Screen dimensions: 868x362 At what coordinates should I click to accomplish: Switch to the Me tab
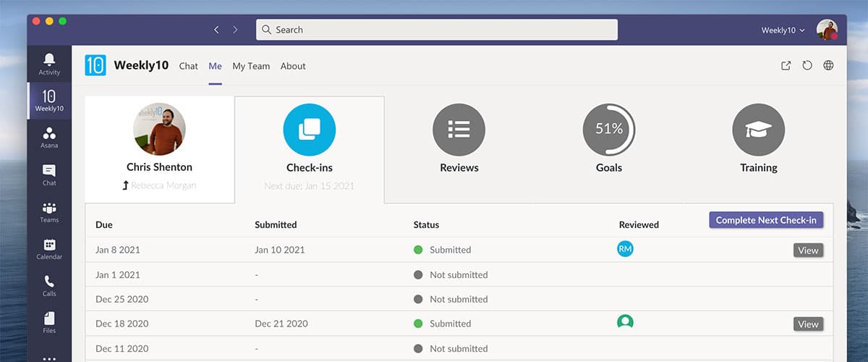click(x=215, y=66)
